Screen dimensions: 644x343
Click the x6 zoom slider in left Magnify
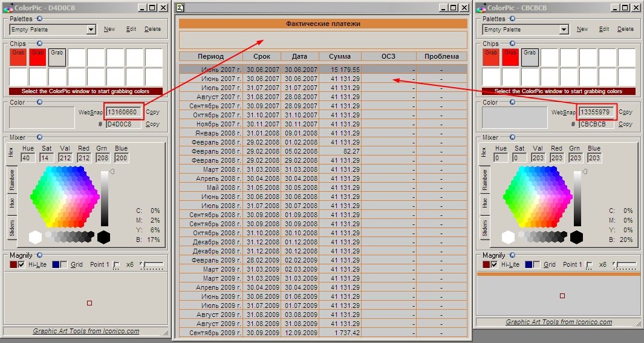click(151, 265)
